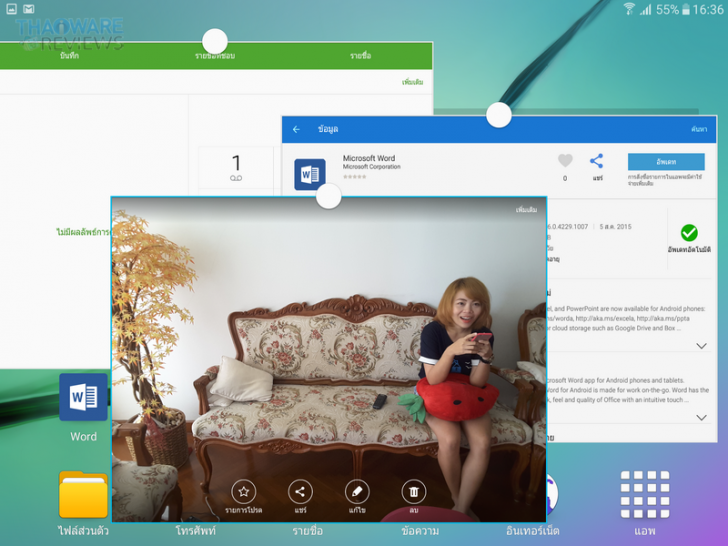Tap the back arrow in app store window

pos(296,129)
